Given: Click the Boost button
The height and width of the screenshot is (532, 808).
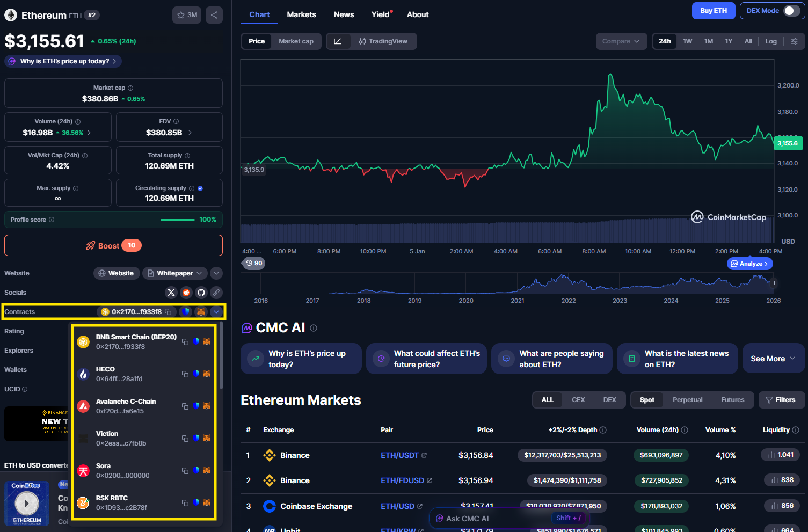Looking at the screenshot, I should click(113, 245).
